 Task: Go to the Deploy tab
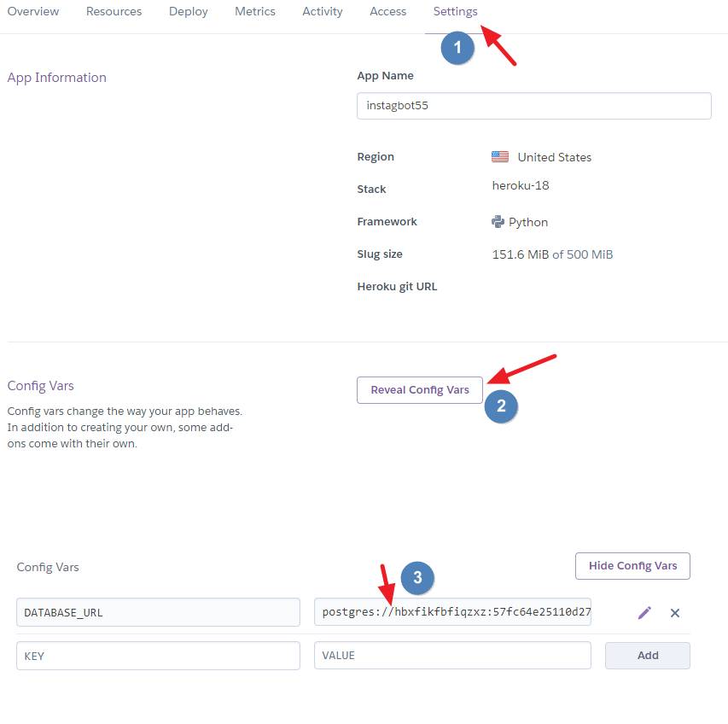(189, 12)
